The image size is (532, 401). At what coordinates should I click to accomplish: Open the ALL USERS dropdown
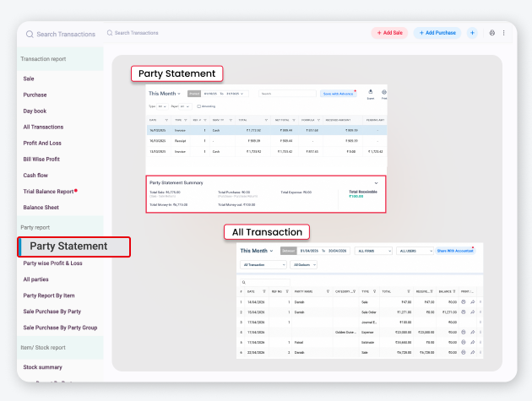(x=415, y=251)
